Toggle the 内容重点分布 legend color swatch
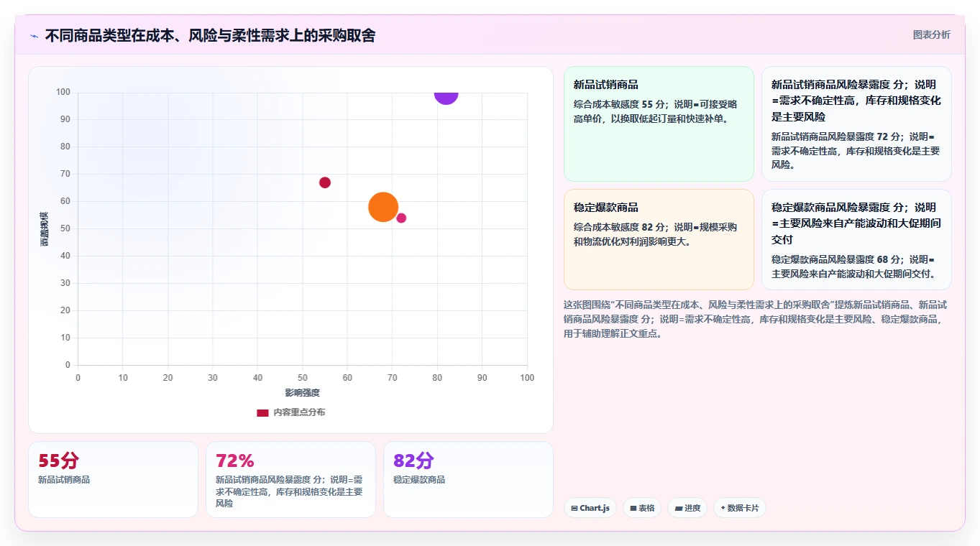The image size is (980, 546). pyautogui.click(x=262, y=412)
